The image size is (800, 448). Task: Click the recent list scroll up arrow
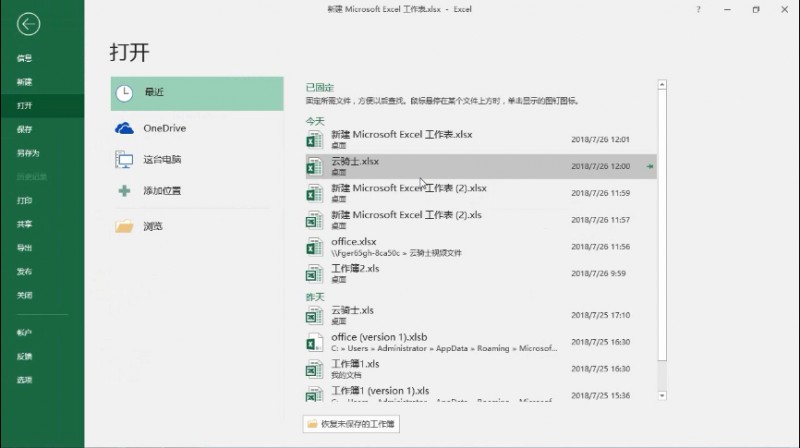click(662, 84)
